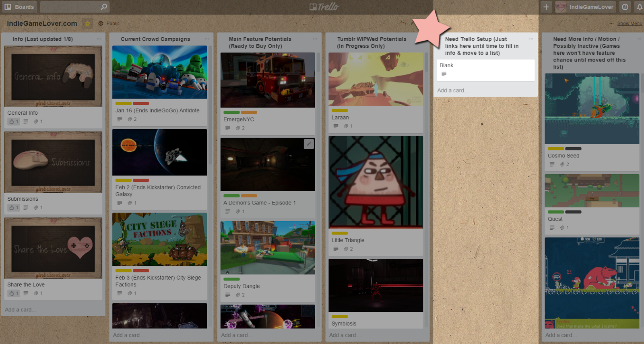Click the Show Menu link

pos(630,24)
